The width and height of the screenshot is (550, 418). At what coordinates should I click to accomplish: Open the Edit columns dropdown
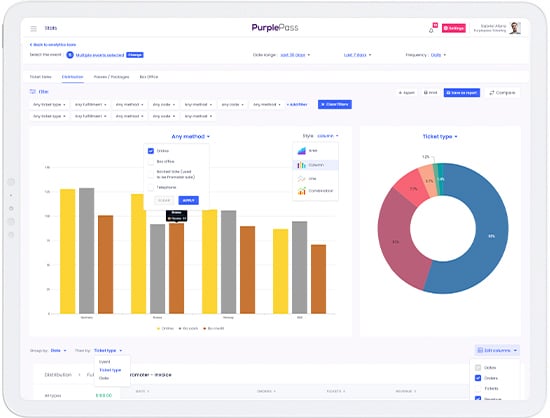point(497,350)
